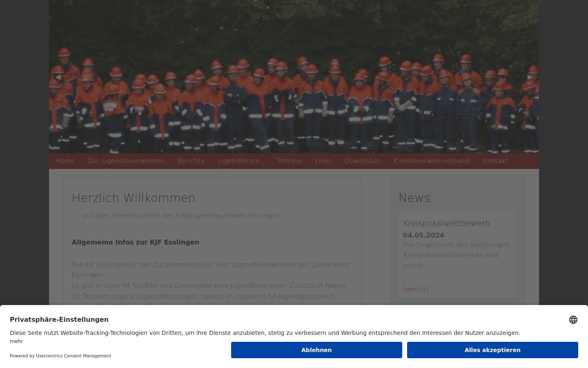588x368 pixels.
Task: Open the Links menu item
Action: click(x=323, y=161)
